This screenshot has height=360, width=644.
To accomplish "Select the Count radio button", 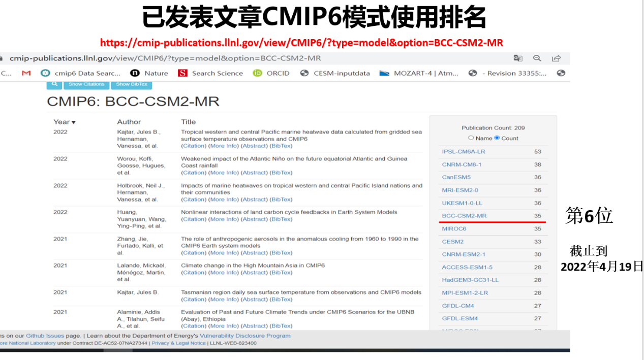I will coord(497,138).
